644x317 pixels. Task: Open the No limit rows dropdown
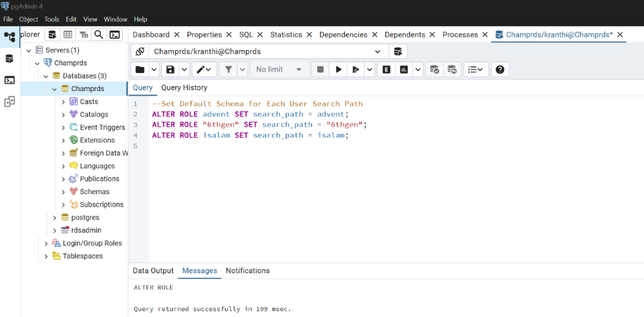click(280, 69)
